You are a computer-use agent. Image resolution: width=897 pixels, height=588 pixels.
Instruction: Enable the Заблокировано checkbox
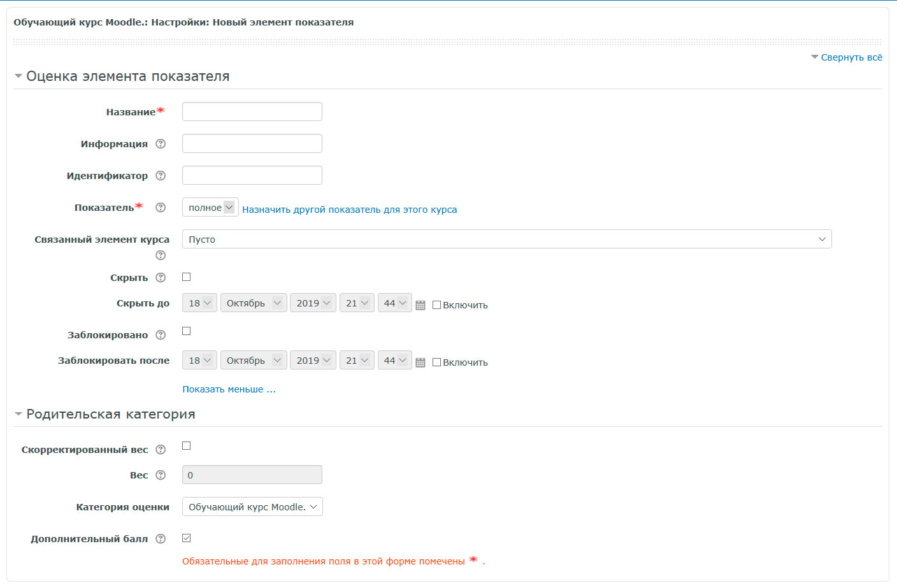(x=187, y=331)
